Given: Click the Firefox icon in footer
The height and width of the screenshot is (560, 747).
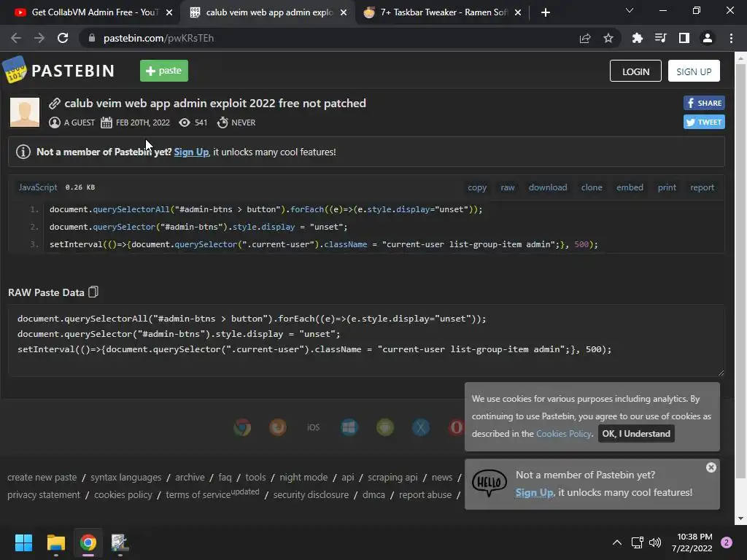Looking at the screenshot, I should (x=278, y=427).
